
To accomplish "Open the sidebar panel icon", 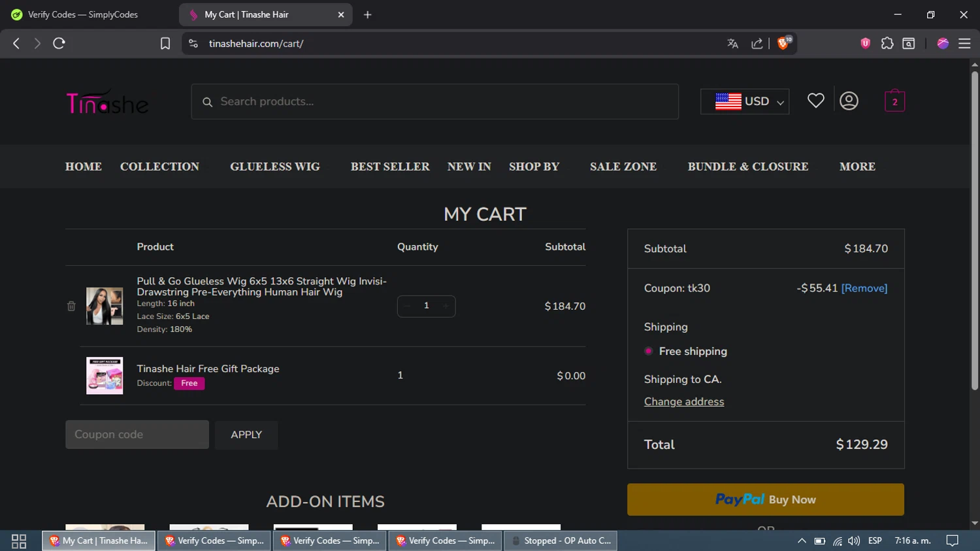I will click(908, 43).
